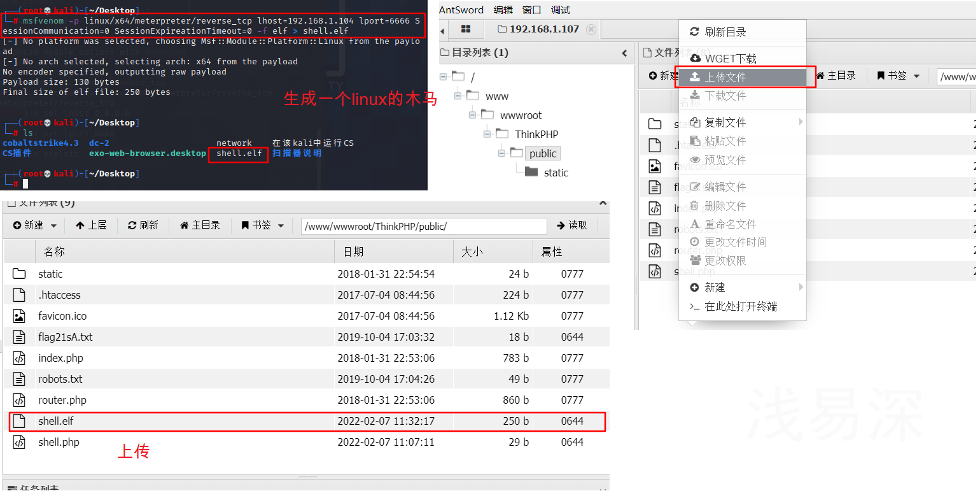Click the static folder icon in the 24 b row
The image size is (980, 498).
pyautogui.click(x=19, y=274)
